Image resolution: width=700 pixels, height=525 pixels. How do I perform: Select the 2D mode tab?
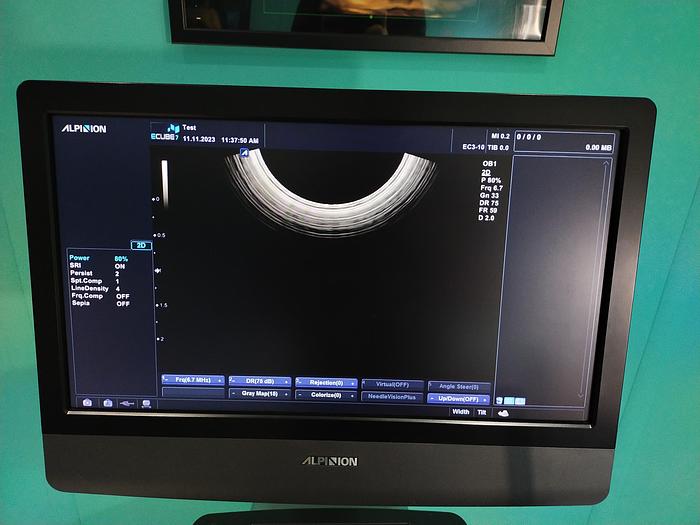[141, 245]
